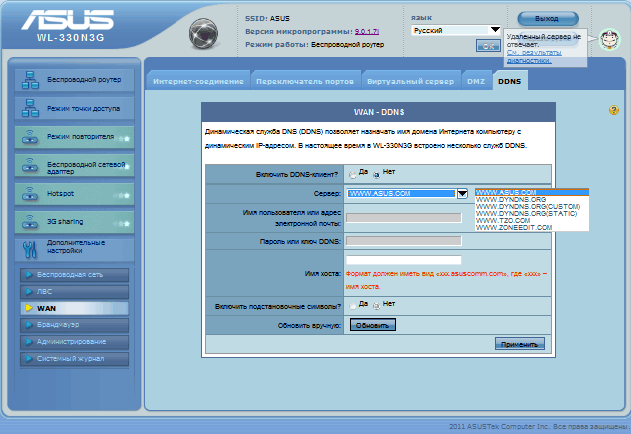Select Да for wildcard symbols

[x=353, y=306]
